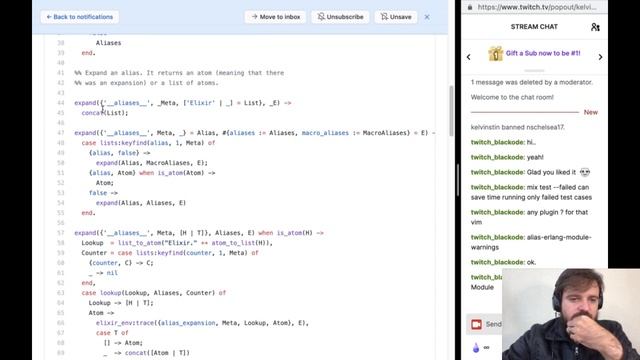Click 'alias-erlang-module-warnings' chat message
Image resolution: width=640 pixels, height=360 pixels.
[x=531, y=242]
